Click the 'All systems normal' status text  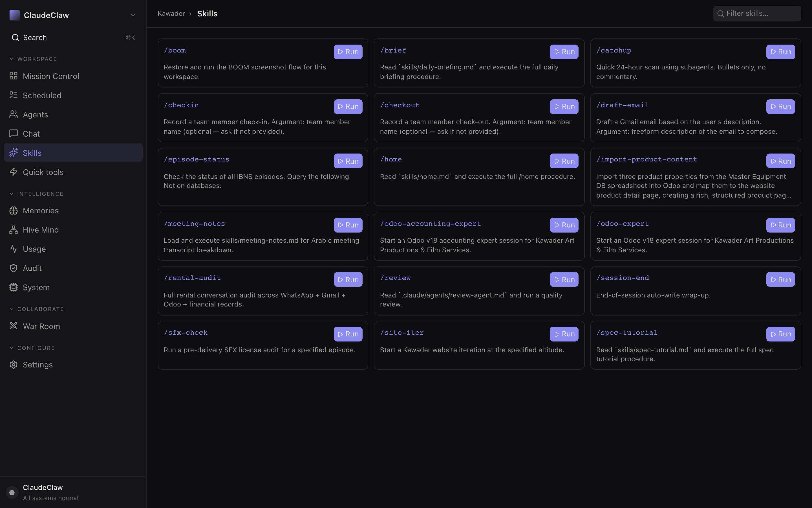[x=50, y=498]
